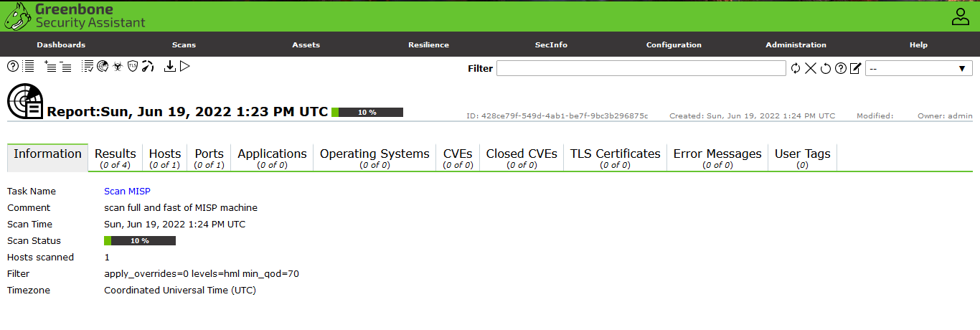Switch to the Results tab
This screenshot has width=980, height=330.
[x=115, y=158]
